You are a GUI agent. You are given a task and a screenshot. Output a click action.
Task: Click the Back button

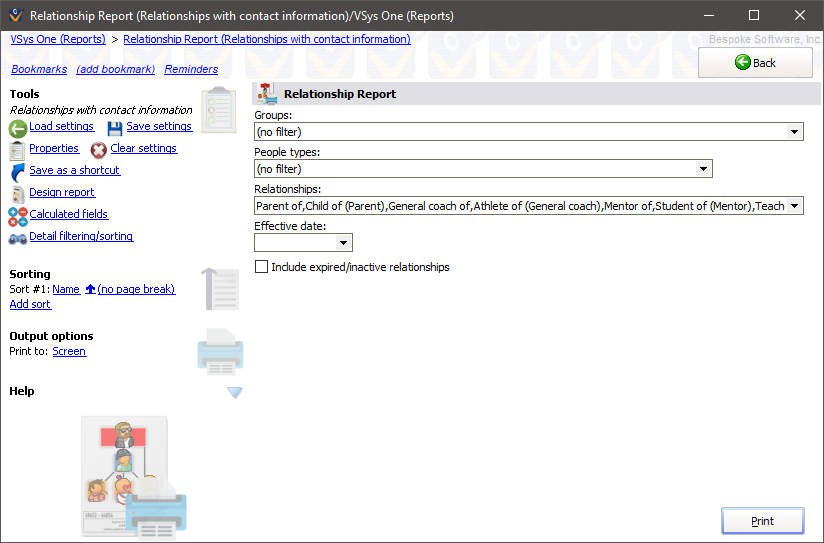point(755,63)
